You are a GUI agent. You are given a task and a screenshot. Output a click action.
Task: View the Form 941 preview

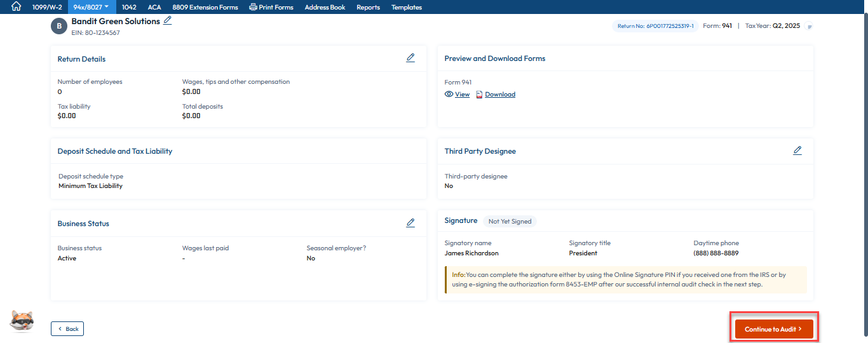[x=462, y=94]
